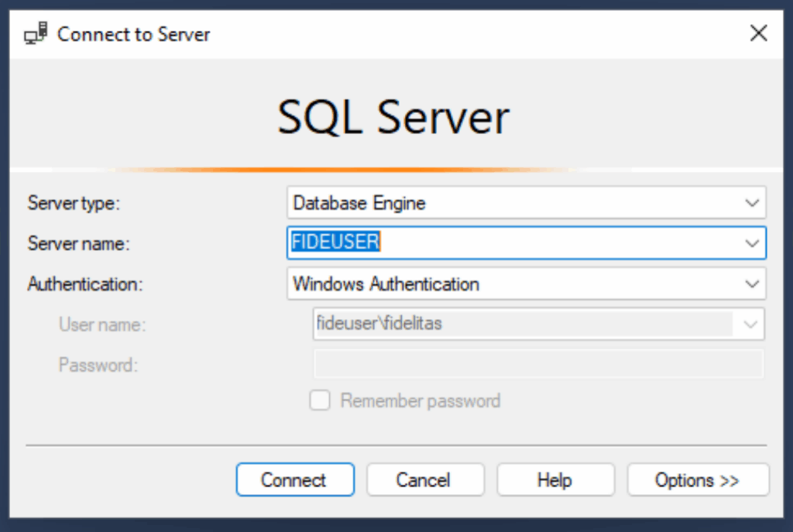The width and height of the screenshot is (793, 532).
Task: Expand the Server type dropdown arrow
Action: click(x=752, y=204)
